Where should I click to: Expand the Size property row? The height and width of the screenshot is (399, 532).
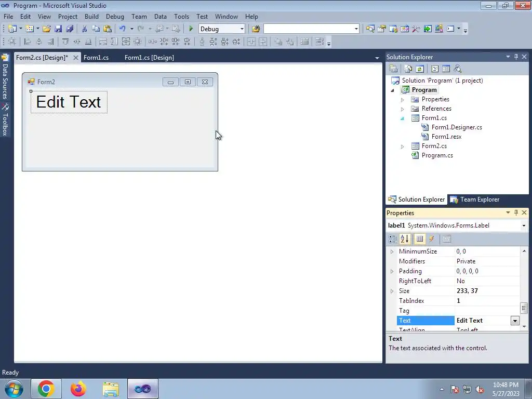pos(392,291)
